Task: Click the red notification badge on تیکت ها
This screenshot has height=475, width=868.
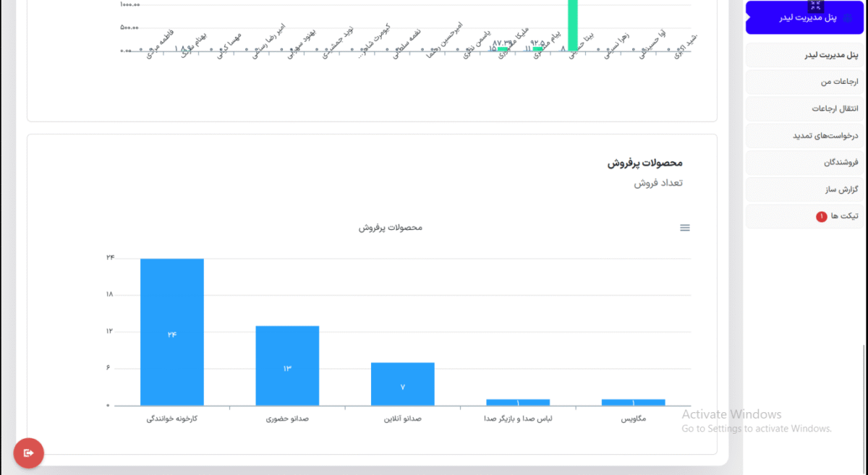Action: [821, 216]
